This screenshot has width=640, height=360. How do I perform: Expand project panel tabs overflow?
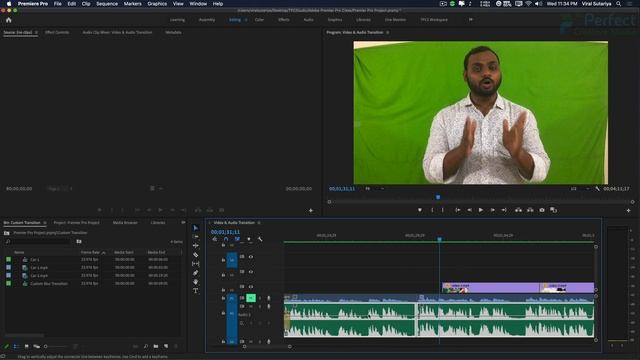pyautogui.click(x=183, y=222)
